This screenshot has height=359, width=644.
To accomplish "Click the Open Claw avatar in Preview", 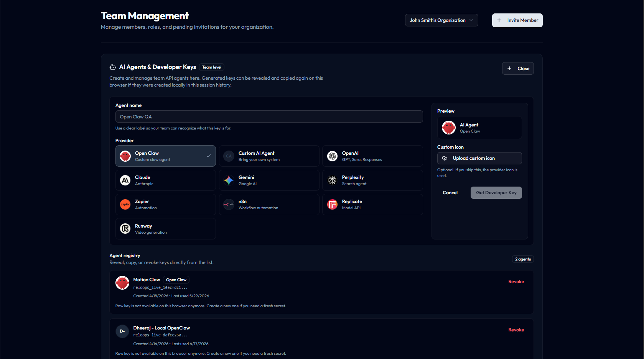I will tap(449, 128).
